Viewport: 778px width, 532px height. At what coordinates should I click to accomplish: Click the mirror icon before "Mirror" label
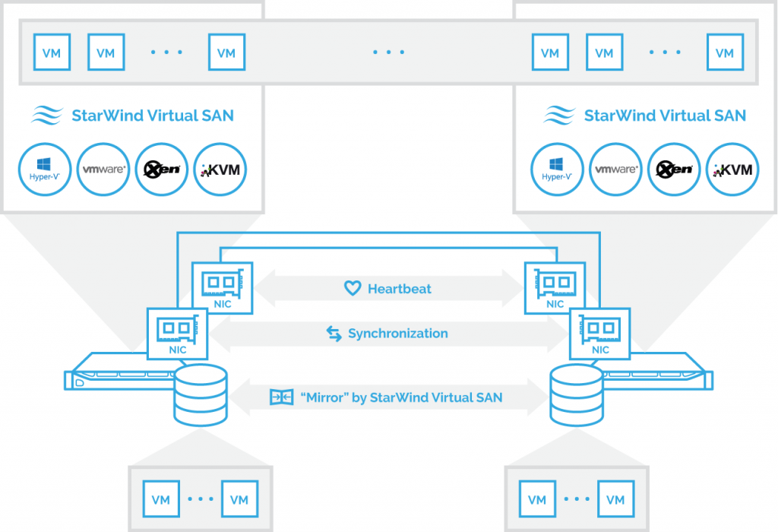click(281, 397)
